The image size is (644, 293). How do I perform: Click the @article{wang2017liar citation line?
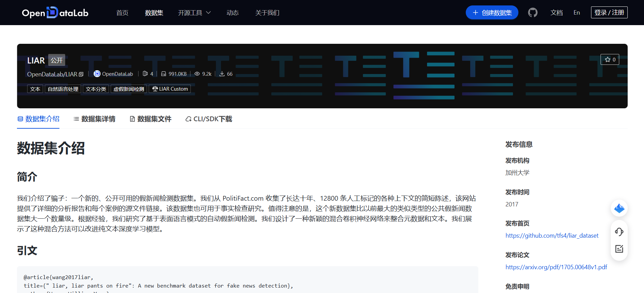coord(58,277)
